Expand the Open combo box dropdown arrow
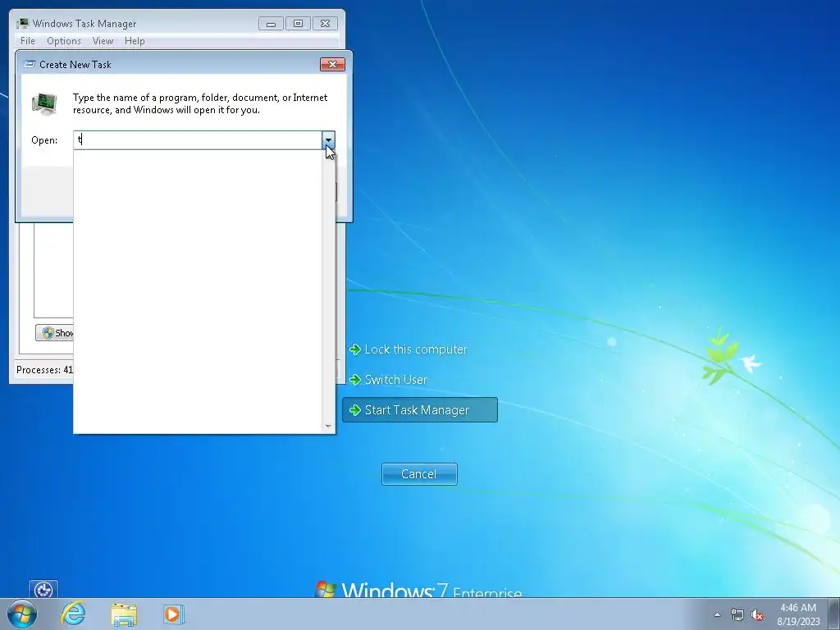840x630 pixels. pyautogui.click(x=328, y=139)
